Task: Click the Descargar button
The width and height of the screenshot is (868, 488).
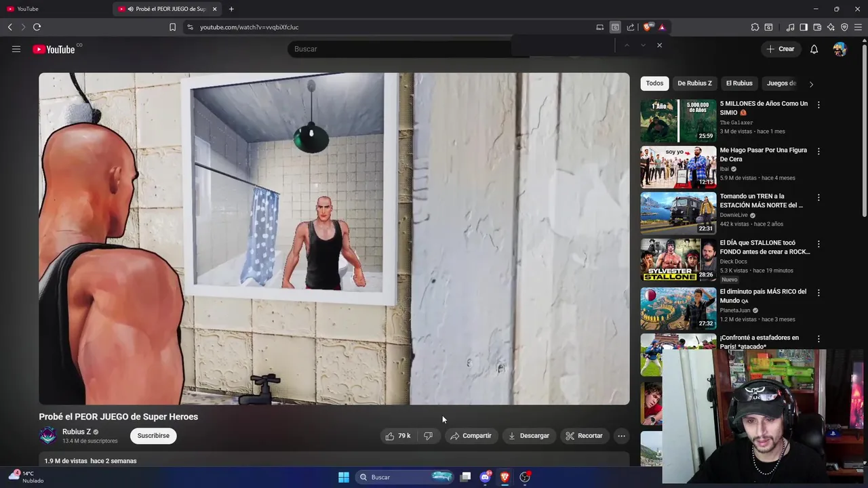Action: coord(529,436)
